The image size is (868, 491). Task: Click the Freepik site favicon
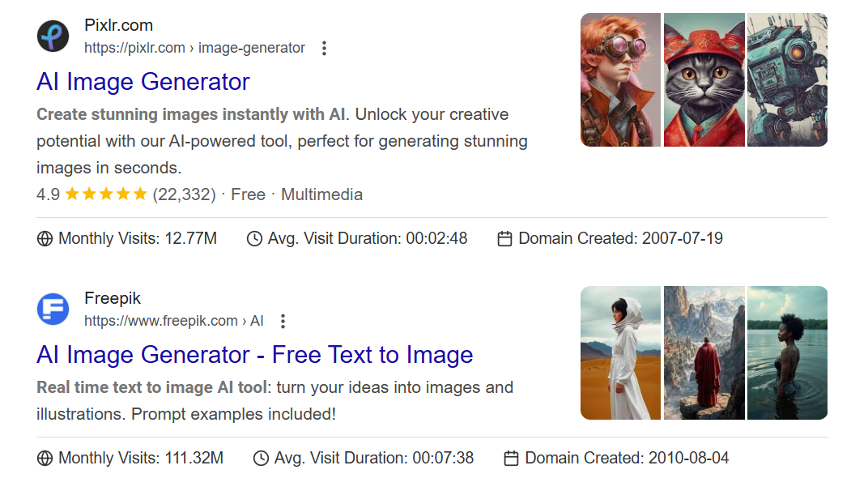click(53, 309)
